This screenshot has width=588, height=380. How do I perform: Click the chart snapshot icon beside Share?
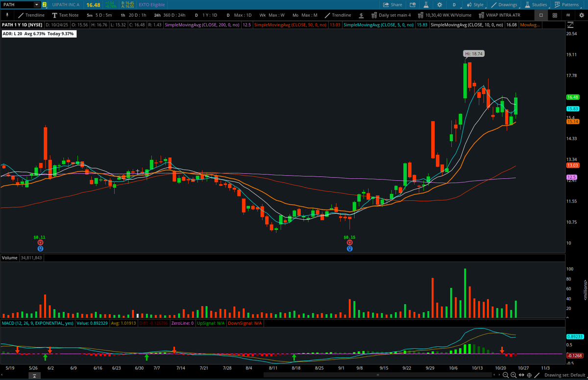(x=412, y=4)
